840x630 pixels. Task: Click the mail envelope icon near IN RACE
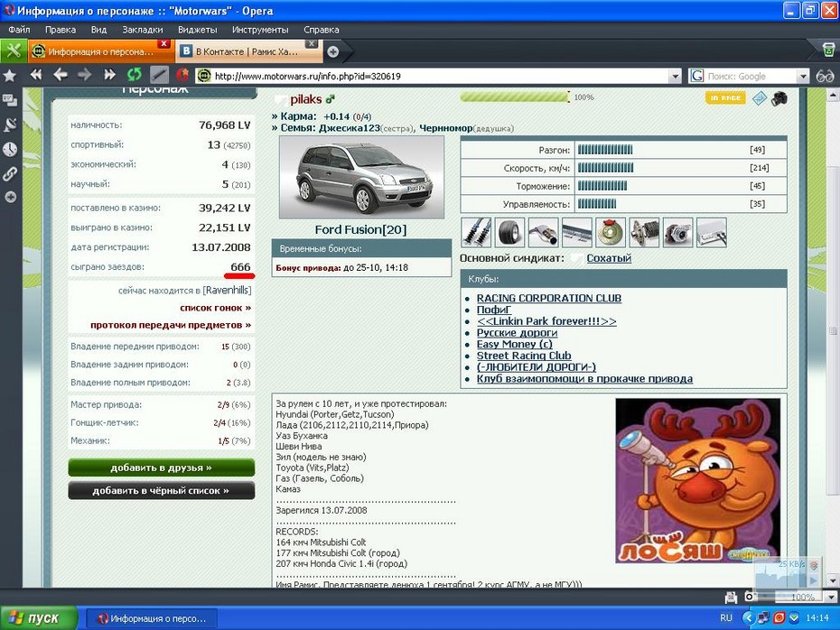(x=759, y=98)
